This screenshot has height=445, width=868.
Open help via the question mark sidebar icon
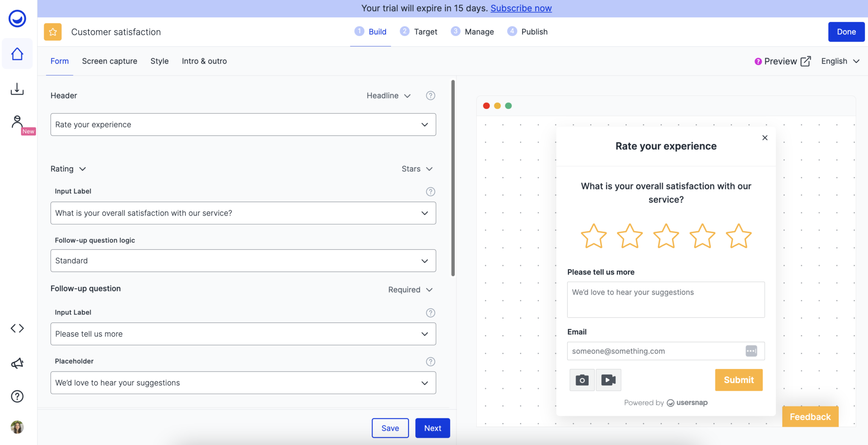[x=17, y=396]
